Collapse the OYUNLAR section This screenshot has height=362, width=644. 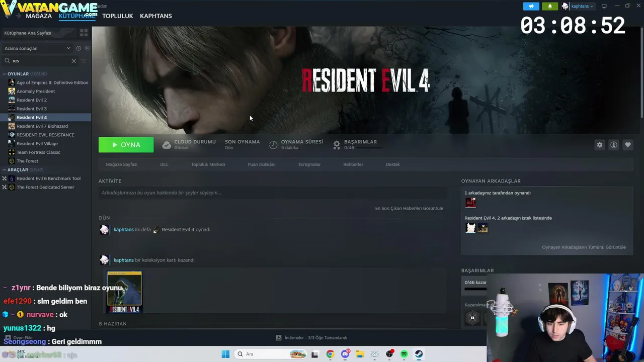coord(5,74)
